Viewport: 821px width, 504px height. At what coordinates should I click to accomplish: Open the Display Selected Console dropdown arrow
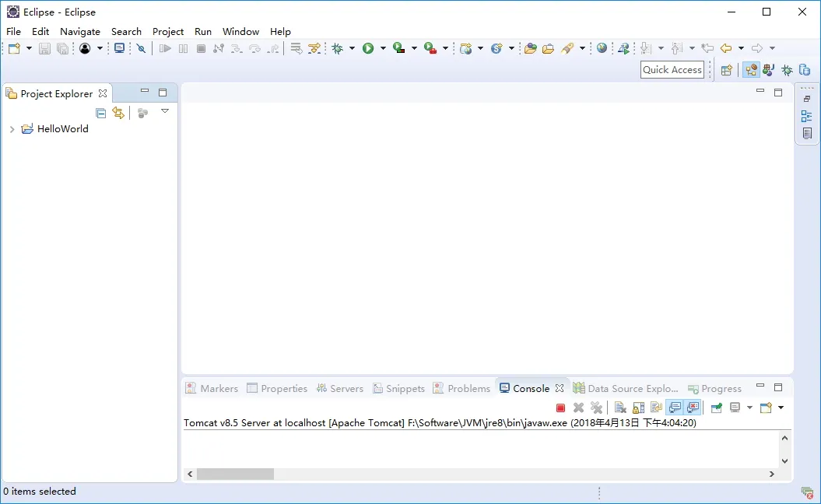(749, 408)
